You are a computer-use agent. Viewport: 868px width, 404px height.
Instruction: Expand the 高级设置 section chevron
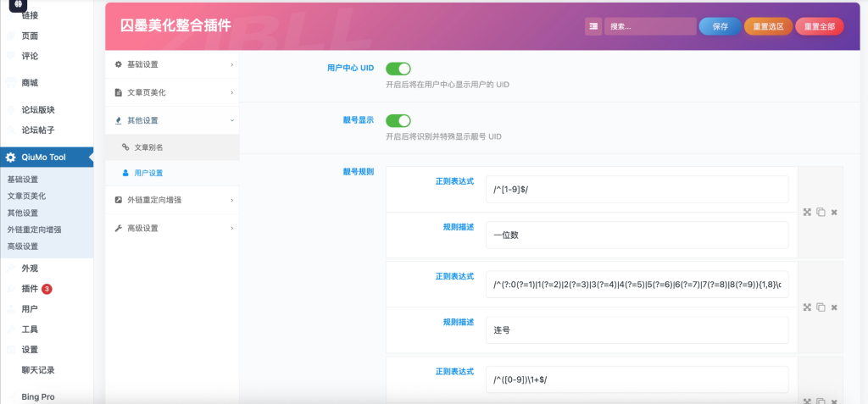[x=232, y=228]
